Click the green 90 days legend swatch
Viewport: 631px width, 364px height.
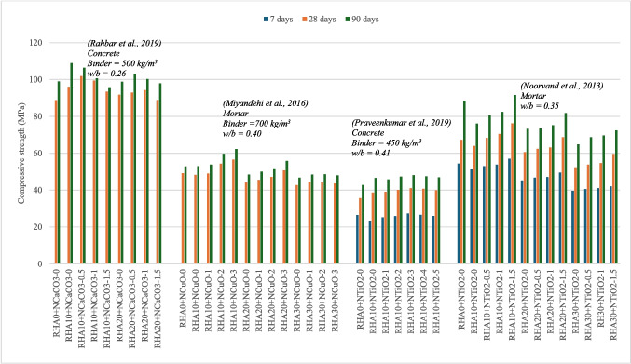[x=348, y=20]
